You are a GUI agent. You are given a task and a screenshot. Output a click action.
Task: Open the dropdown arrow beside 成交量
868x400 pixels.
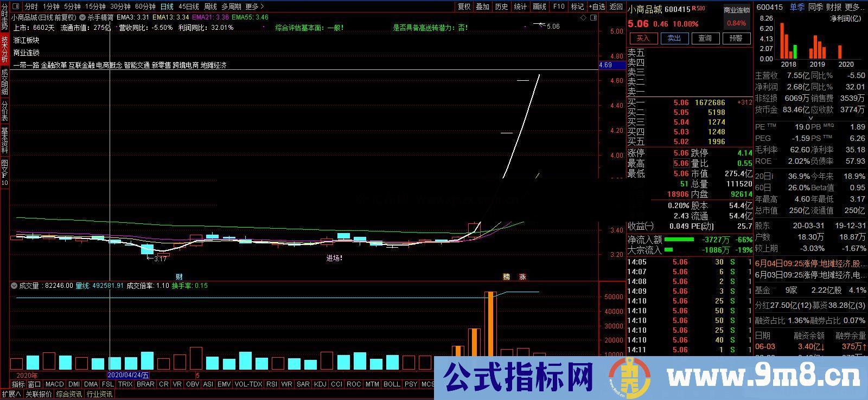(14, 286)
